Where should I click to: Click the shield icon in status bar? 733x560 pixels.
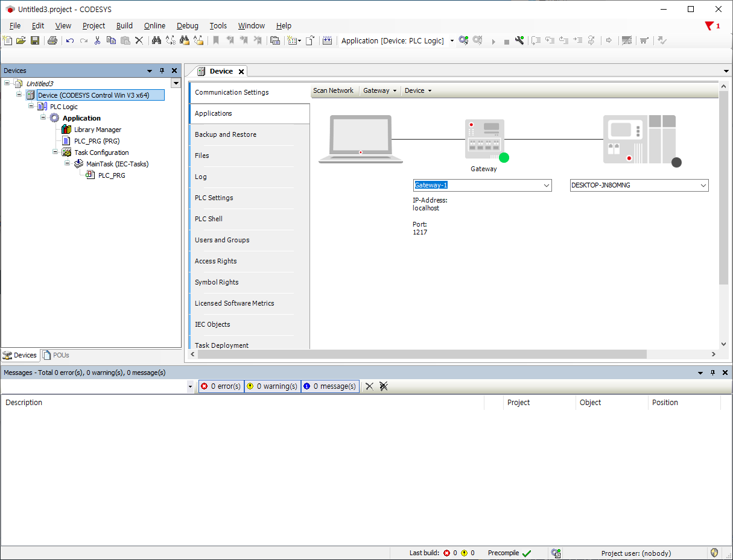(x=714, y=553)
